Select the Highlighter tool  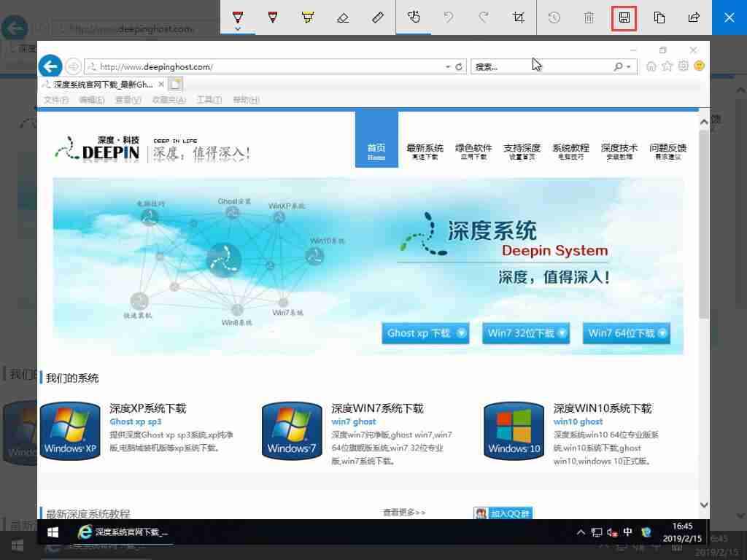pyautogui.click(x=307, y=17)
